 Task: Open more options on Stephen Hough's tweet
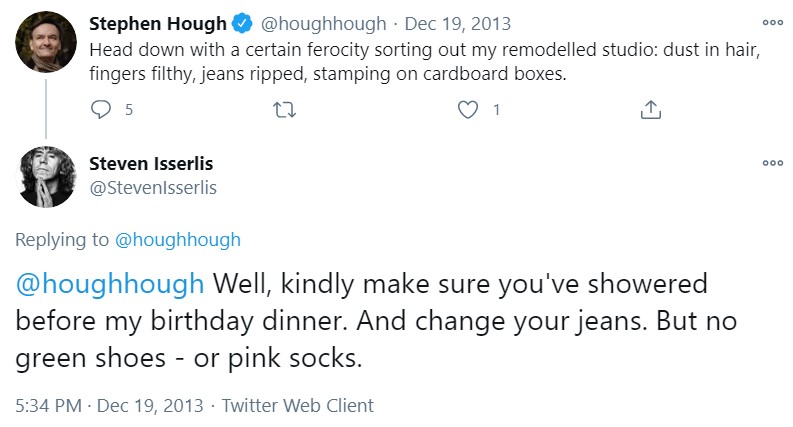coord(772,22)
